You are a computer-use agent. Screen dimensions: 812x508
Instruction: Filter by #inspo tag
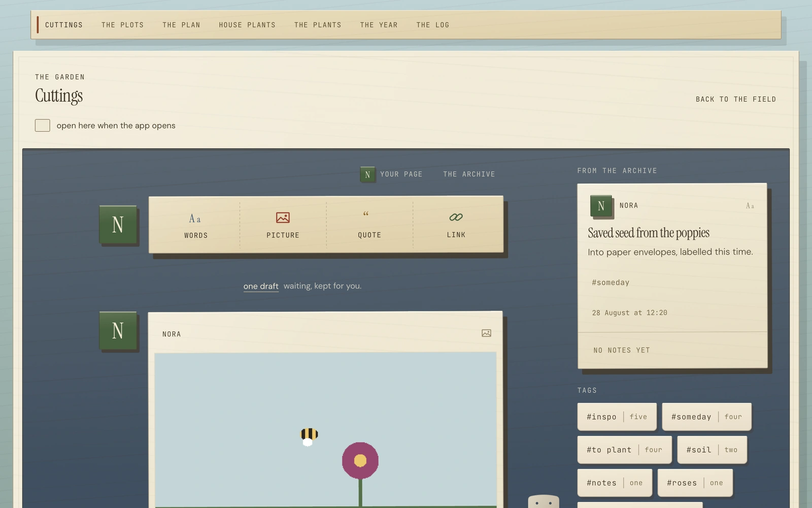tap(617, 417)
